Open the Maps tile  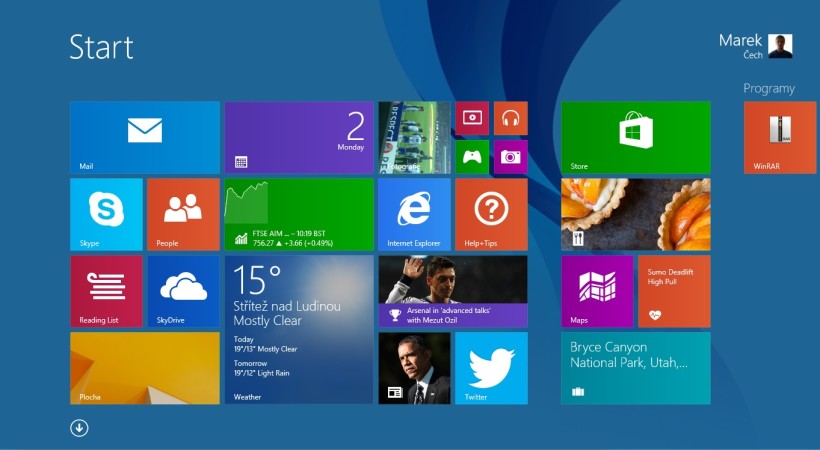pos(597,291)
